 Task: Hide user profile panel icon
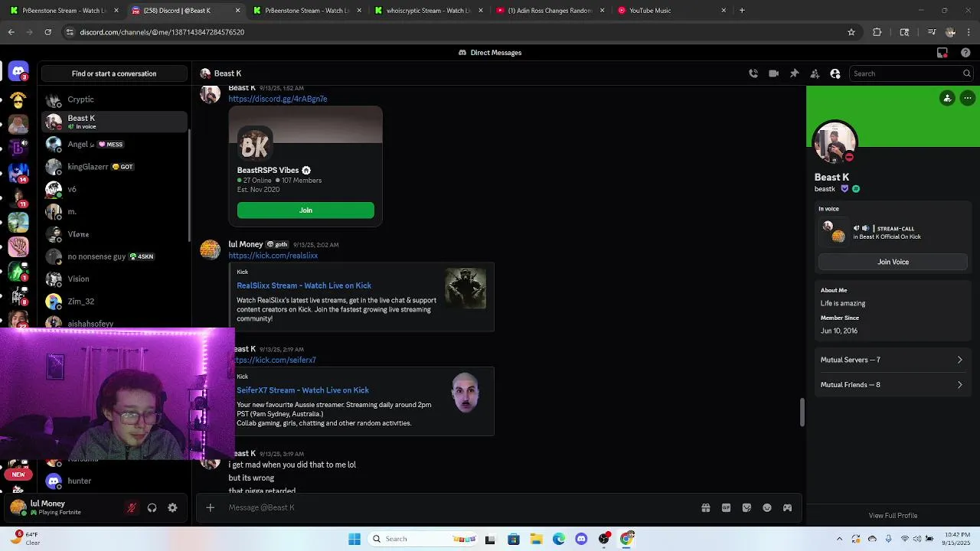[x=835, y=73]
